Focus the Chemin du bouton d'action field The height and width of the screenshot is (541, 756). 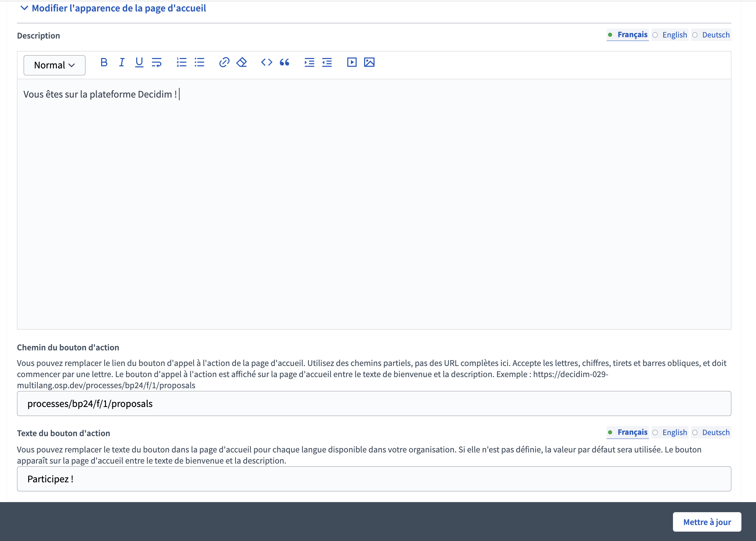(374, 403)
